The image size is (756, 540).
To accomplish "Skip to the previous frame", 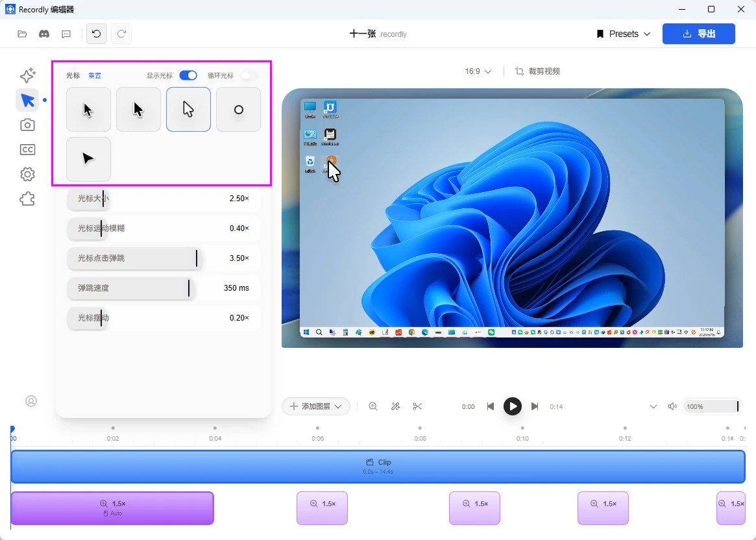I will click(491, 406).
